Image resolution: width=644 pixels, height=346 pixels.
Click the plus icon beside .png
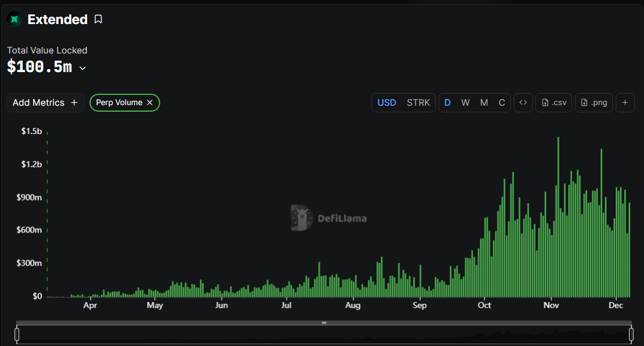point(625,103)
